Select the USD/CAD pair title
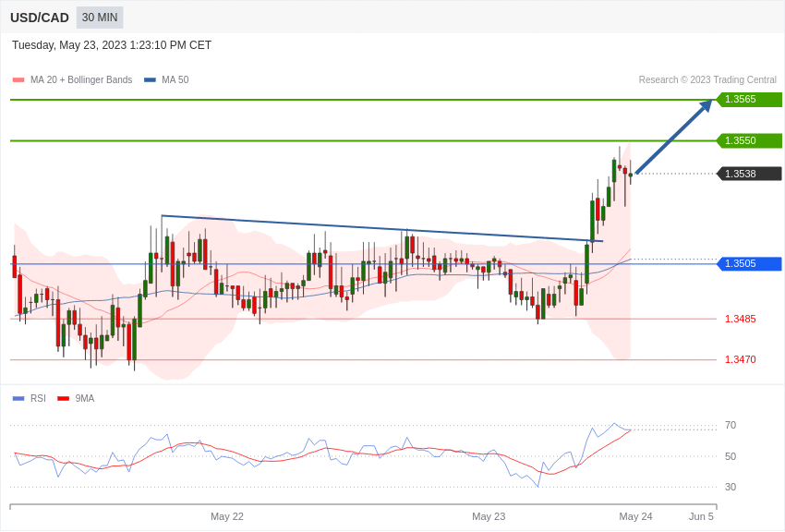This screenshot has width=785, height=532. (40, 18)
